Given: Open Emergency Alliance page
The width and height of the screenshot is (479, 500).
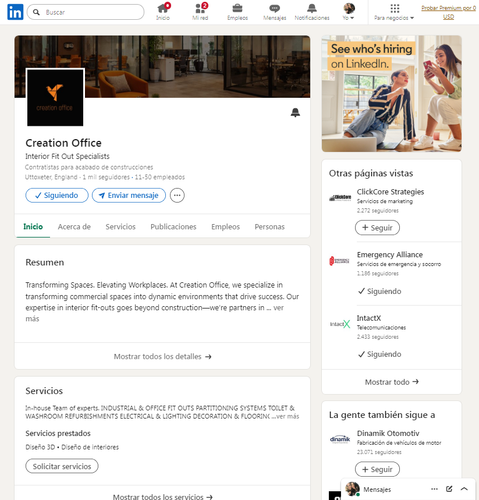Looking at the screenshot, I should 390,255.
